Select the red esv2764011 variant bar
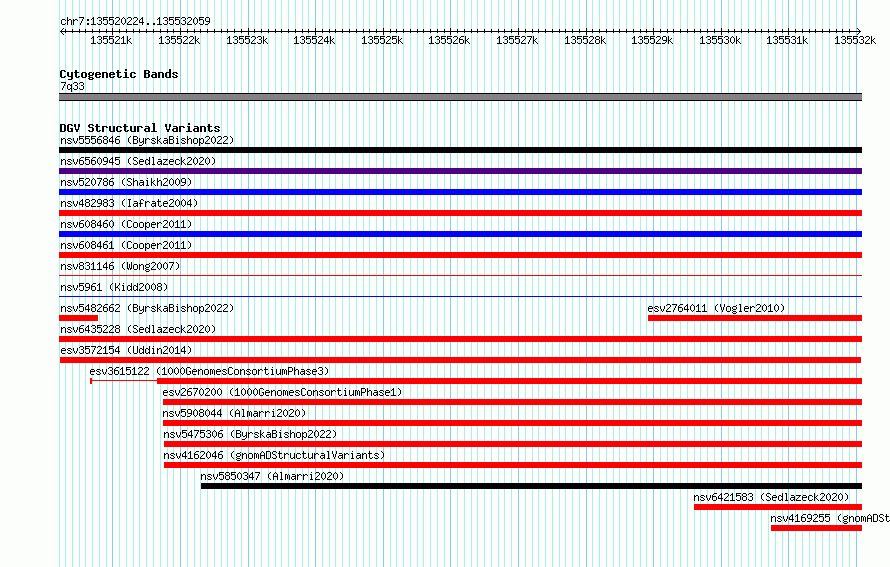890x567 pixels. 755,318
